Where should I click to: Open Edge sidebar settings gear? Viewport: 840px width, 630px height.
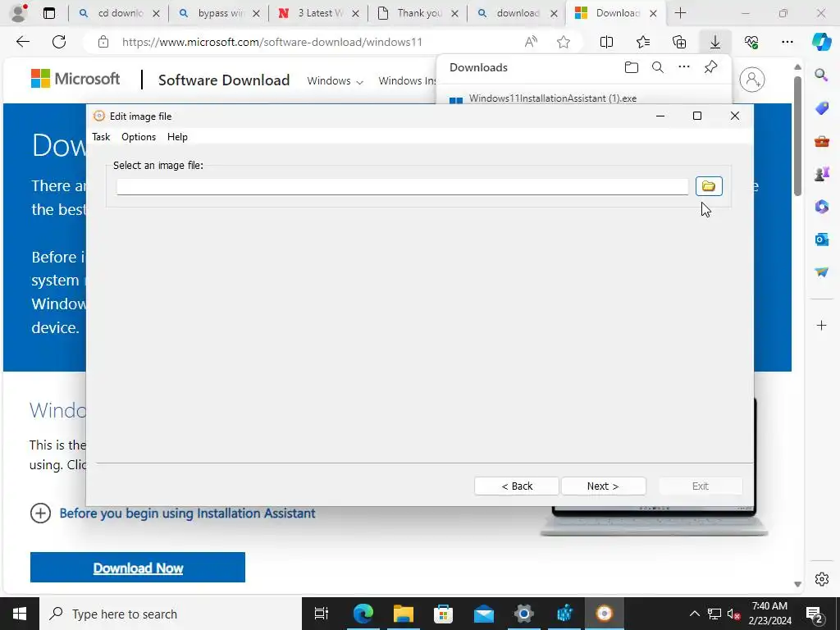821,579
